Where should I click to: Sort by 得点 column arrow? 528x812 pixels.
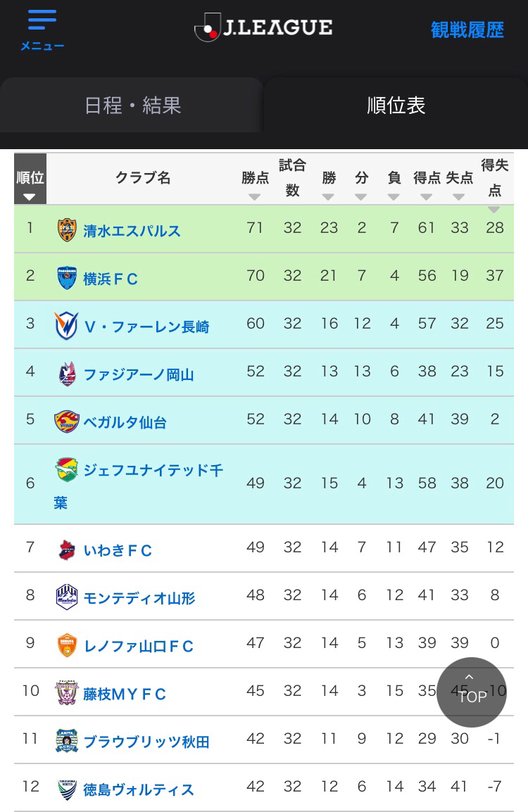pos(427,197)
